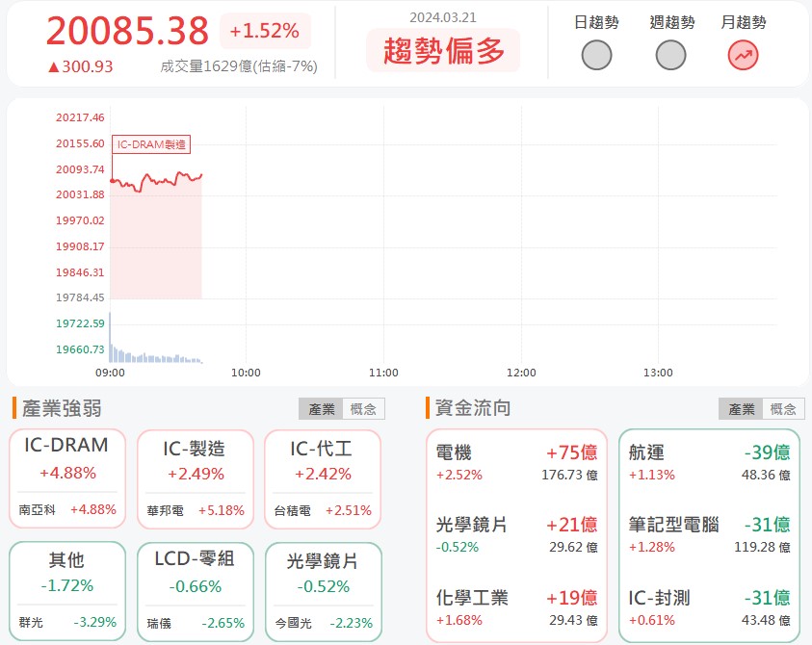Click the 航運 fund outflow row
The height and width of the screenshot is (645, 812).
pyautogui.click(x=709, y=462)
